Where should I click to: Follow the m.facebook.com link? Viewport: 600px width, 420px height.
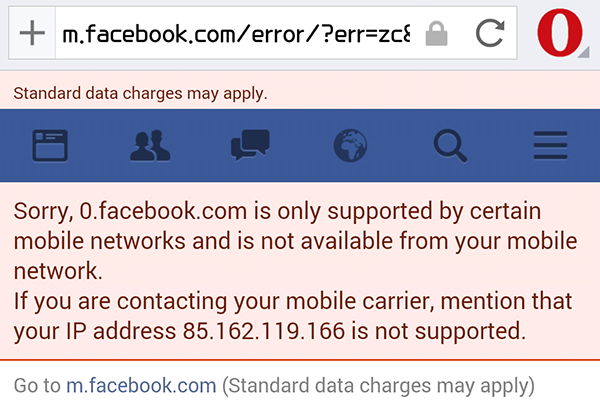tap(141, 386)
